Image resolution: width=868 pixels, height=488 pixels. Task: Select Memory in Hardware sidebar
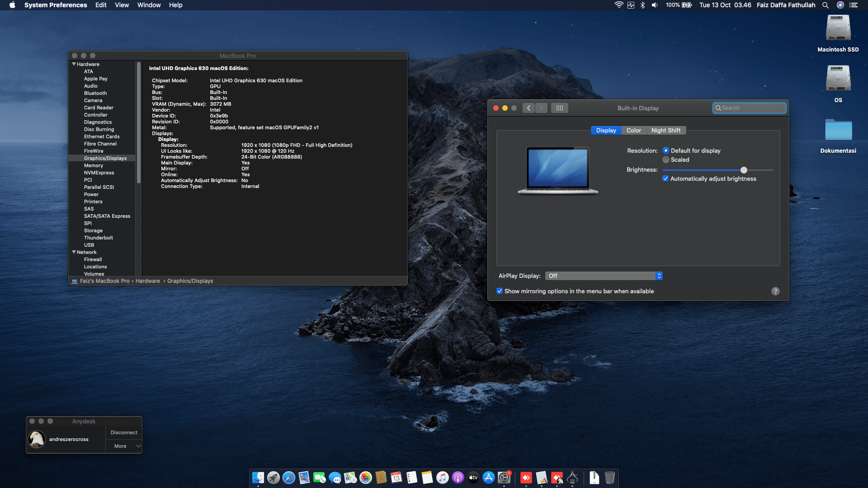(94, 165)
